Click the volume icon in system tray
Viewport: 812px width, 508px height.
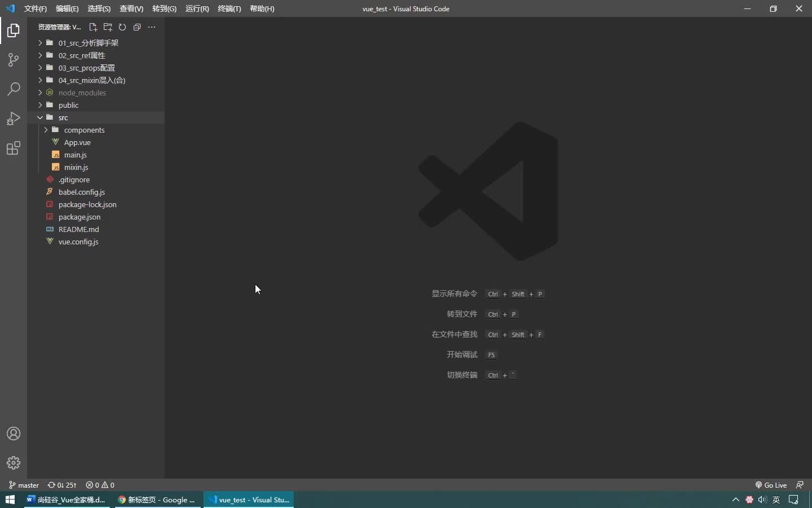[x=763, y=500]
